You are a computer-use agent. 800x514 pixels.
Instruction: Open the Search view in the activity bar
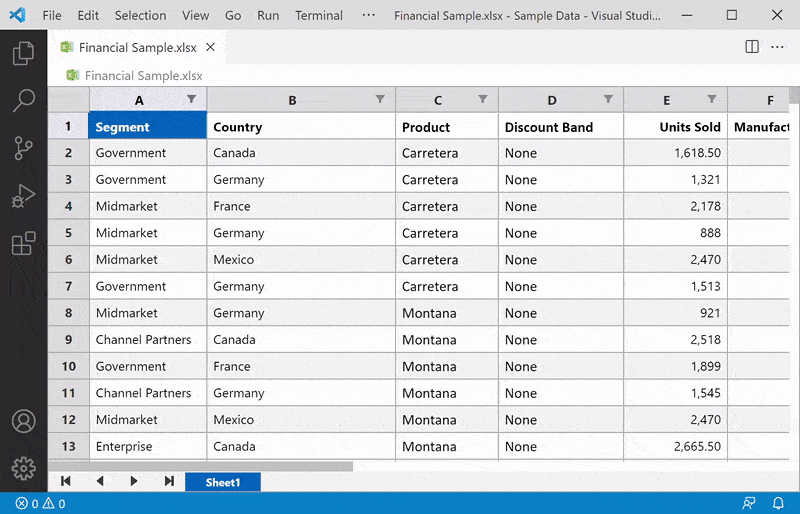23,101
